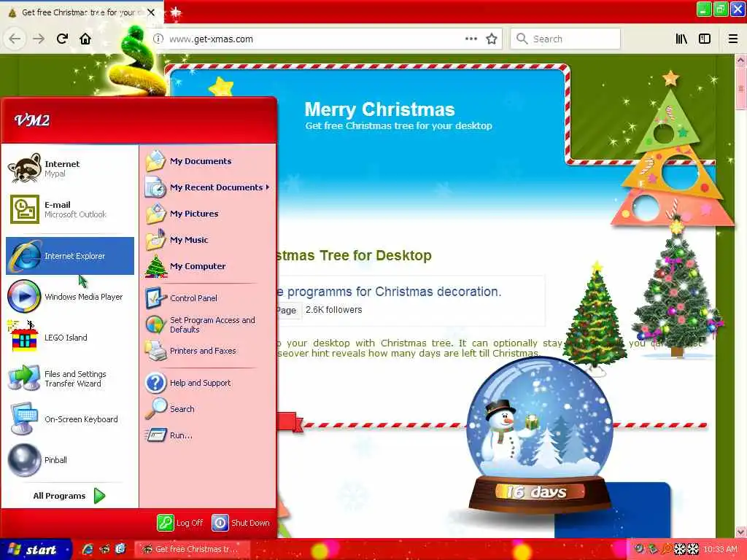Go forward in browser
Image resolution: width=747 pixels, height=560 pixels.
point(39,39)
